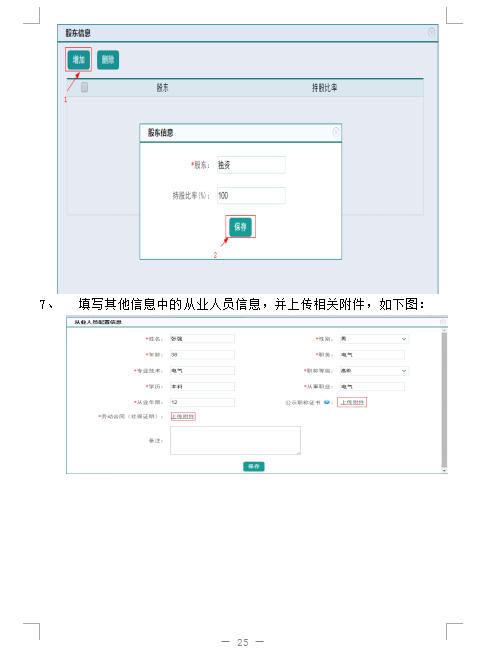Click the 股东 name input field
Image resolution: width=486 pixels, height=649 pixels.
251,165
